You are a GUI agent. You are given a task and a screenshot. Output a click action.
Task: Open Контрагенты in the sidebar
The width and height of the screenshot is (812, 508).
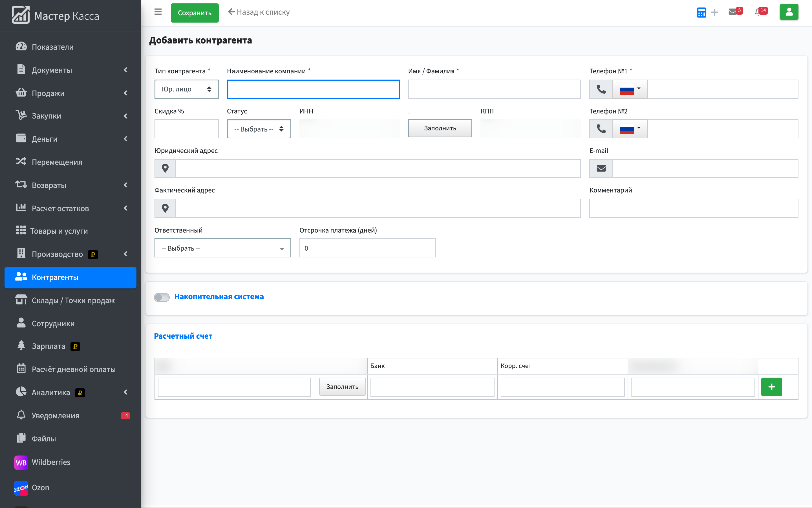70,277
